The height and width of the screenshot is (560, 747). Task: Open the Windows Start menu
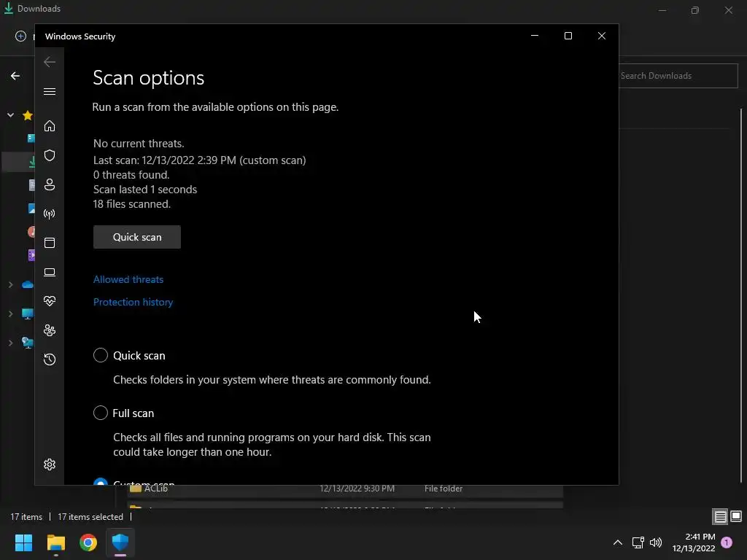coord(23,542)
